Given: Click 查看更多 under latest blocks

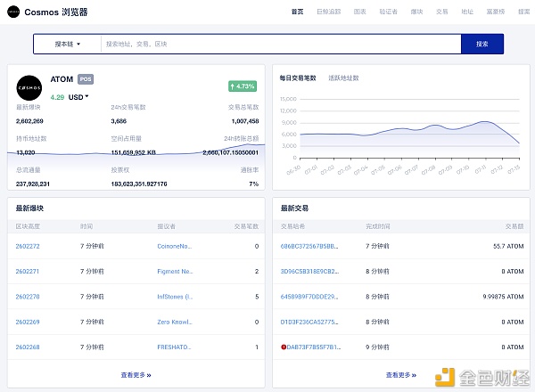Looking at the screenshot, I should pyautogui.click(x=136, y=375).
